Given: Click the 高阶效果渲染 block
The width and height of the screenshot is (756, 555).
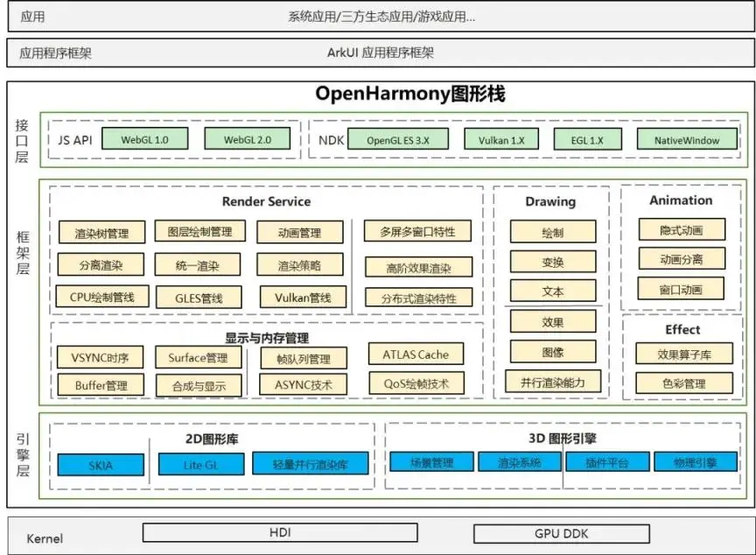Looking at the screenshot, I should click(418, 267).
